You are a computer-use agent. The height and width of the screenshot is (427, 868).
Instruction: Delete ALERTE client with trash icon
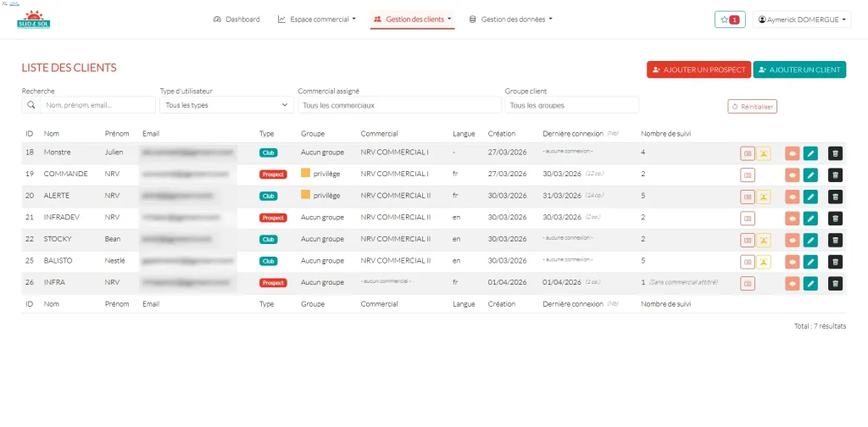pos(835,197)
